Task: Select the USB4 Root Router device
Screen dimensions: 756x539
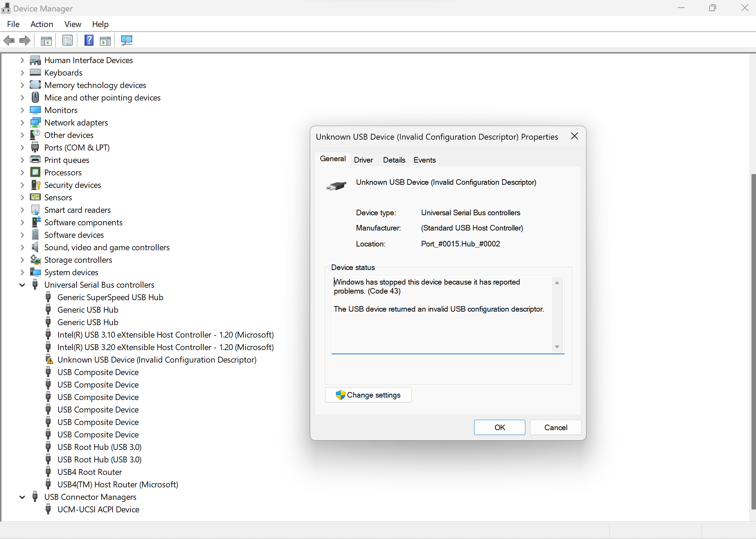Action: [x=89, y=472]
